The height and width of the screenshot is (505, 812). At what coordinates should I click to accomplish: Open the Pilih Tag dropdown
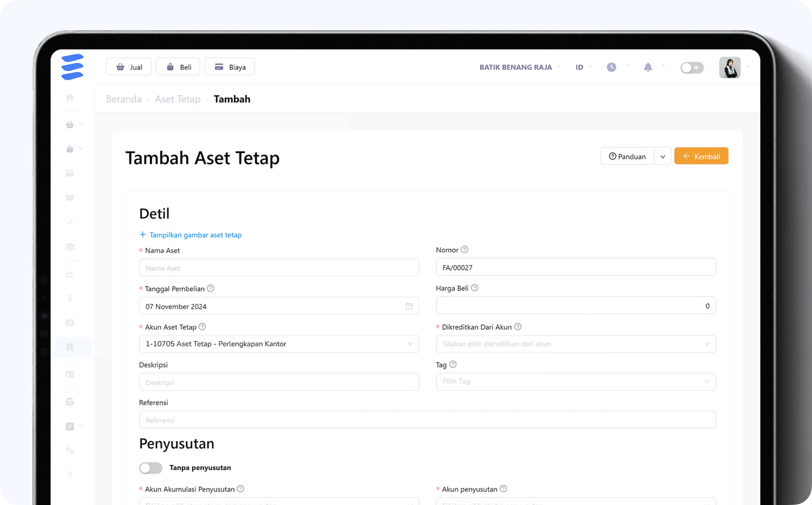pos(576,381)
